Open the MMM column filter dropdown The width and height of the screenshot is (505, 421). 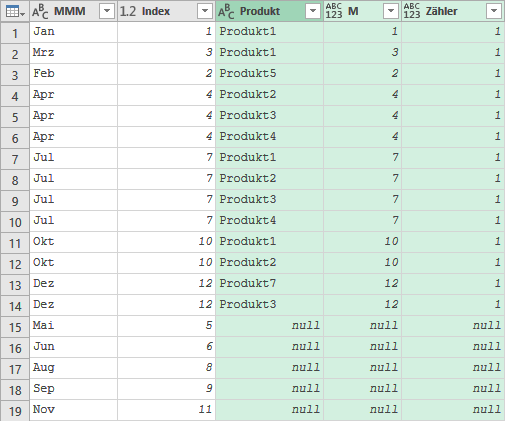pos(107,11)
